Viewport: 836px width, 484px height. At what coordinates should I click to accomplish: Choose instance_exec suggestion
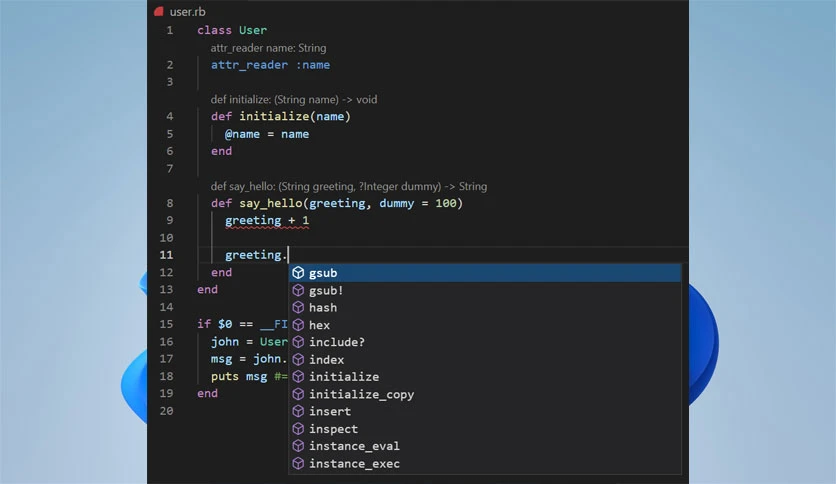point(485,464)
